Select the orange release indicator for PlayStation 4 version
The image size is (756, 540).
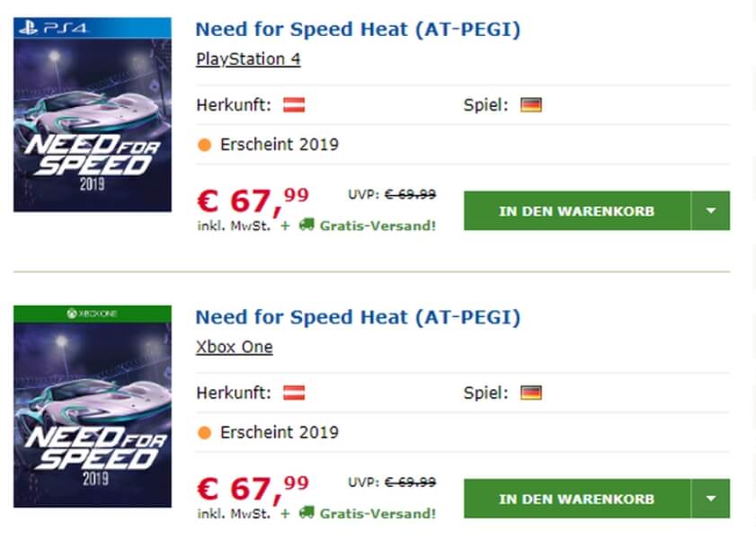[203, 144]
